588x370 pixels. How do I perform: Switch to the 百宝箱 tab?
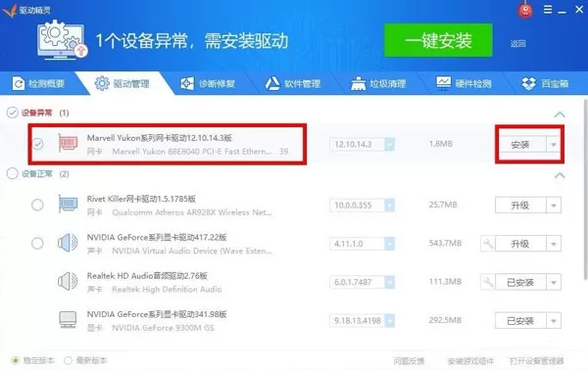pyautogui.click(x=546, y=83)
